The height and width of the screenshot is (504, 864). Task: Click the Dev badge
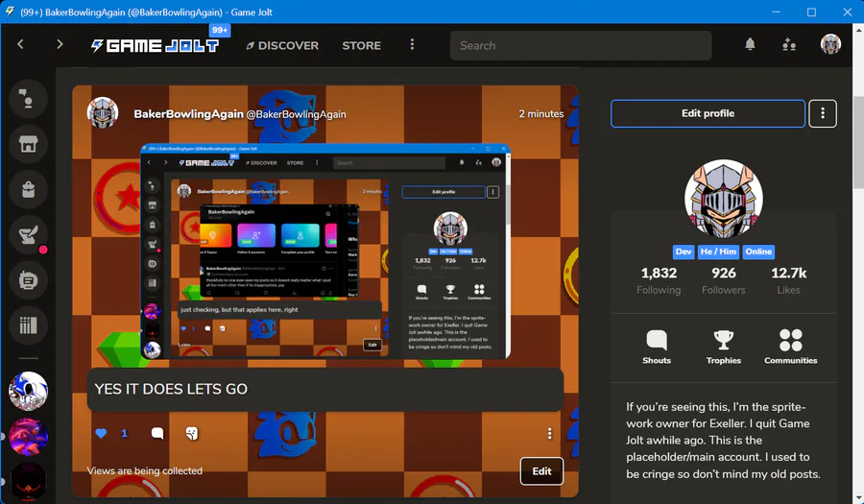[684, 252]
